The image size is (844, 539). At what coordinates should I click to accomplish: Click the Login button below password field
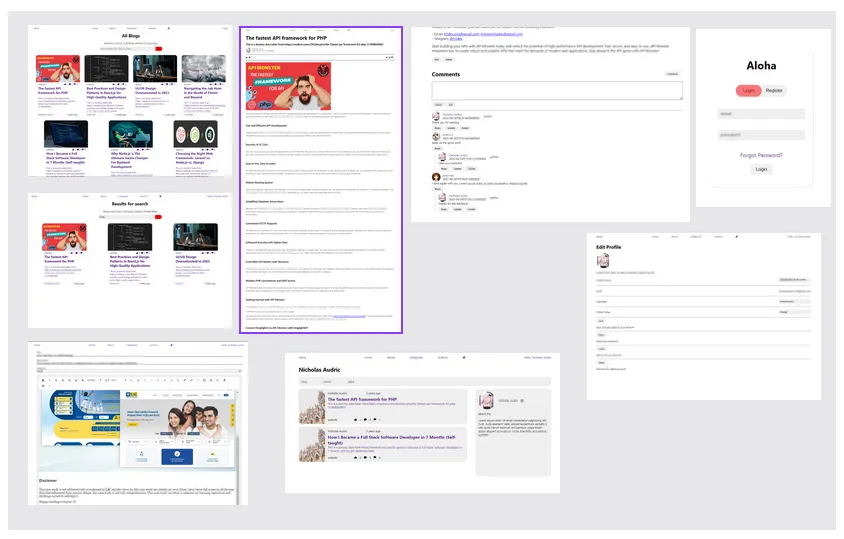click(761, 169)
